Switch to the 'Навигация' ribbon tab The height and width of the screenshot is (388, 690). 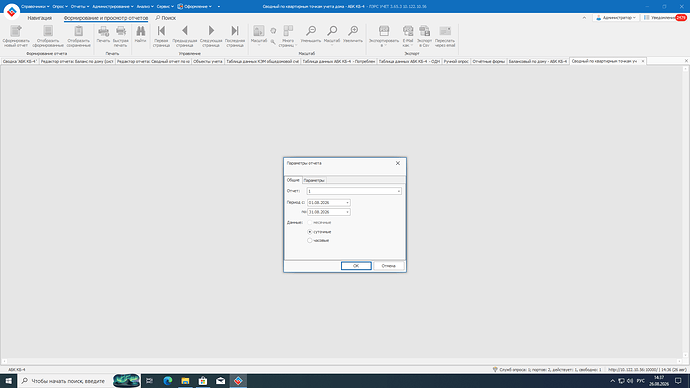tap(40, 18)
